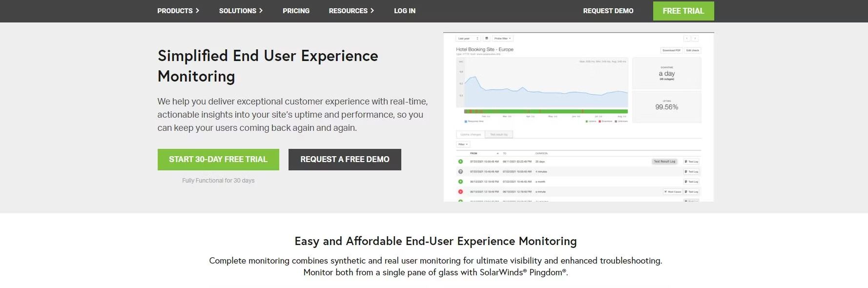Expand the Solutions menu

click(x=241, y=11)
